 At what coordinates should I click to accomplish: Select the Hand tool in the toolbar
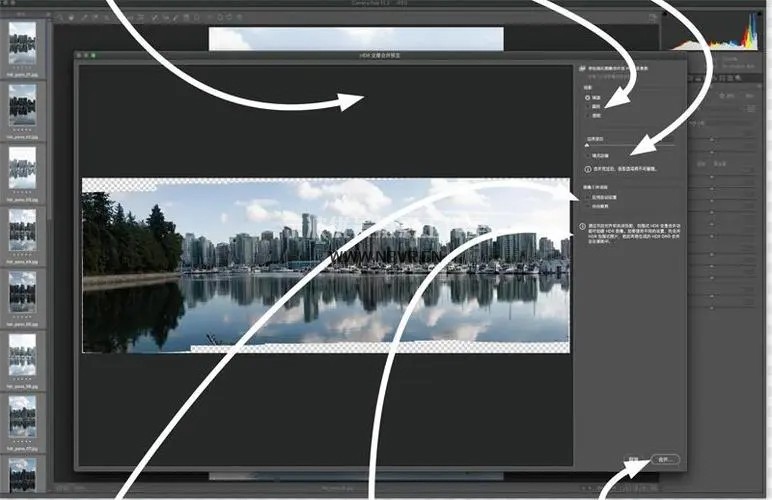[x=72, y=18]
